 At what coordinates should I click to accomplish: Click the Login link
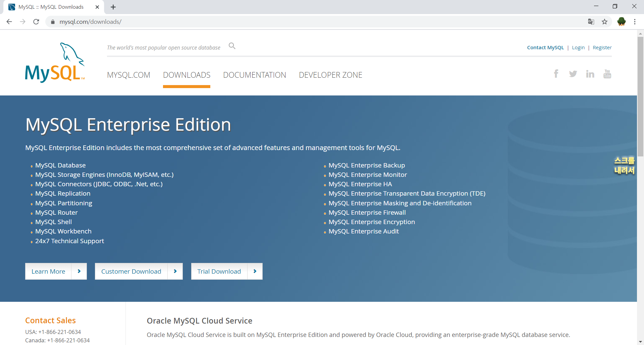[578, 48]
